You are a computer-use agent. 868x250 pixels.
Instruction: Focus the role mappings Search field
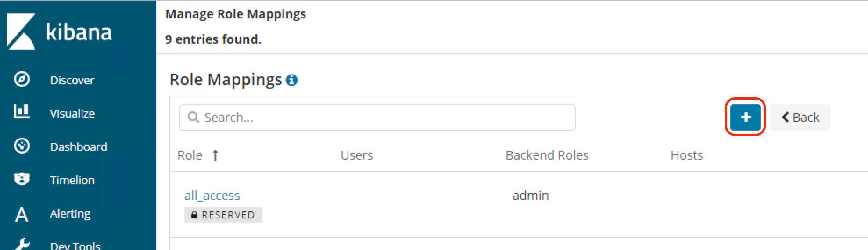tap(377, 118)
